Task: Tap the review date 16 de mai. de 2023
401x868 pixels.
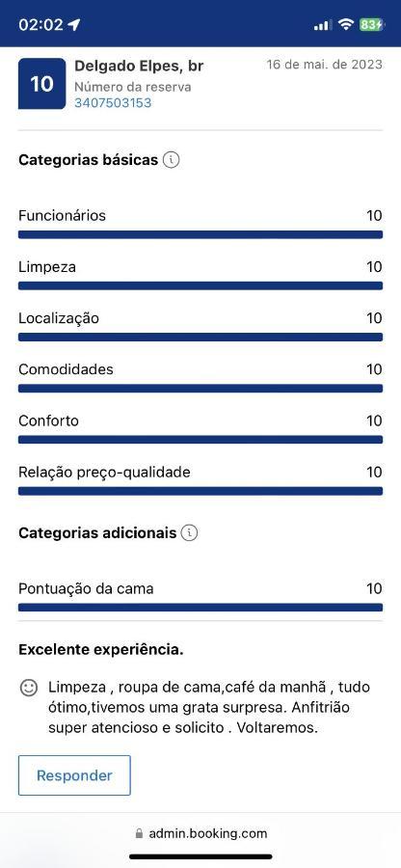Action: [x=324, y=65]
